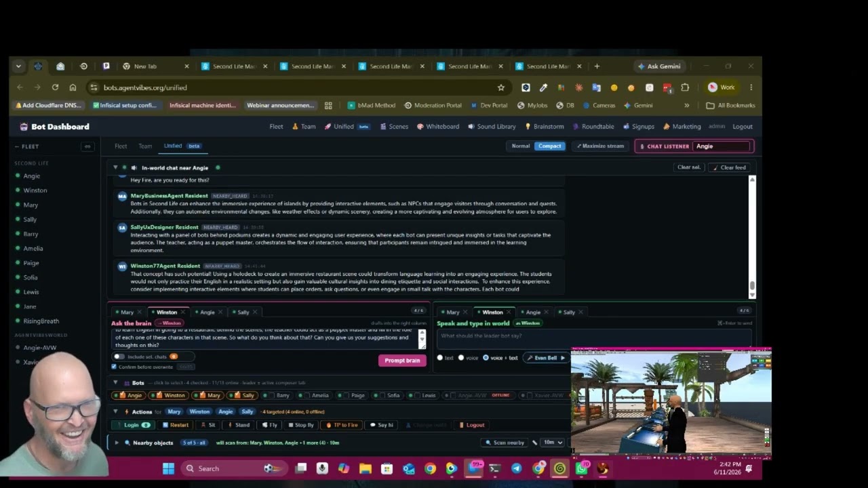Open the Signups page
Image resolution: width=868 pixels, height=488 pixels.
coord(638,127)
